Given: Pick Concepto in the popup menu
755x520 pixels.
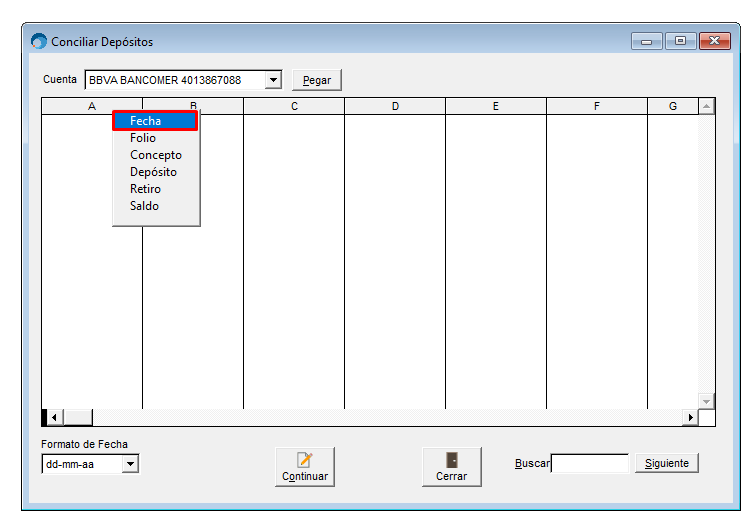Looking at the screenshot, I should (155, 155).
